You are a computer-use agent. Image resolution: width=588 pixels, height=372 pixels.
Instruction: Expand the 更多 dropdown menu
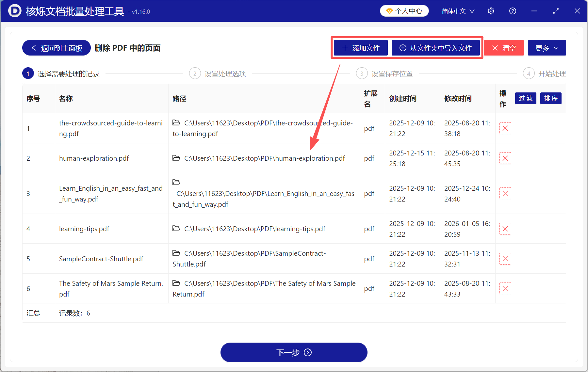coord(546,48)
